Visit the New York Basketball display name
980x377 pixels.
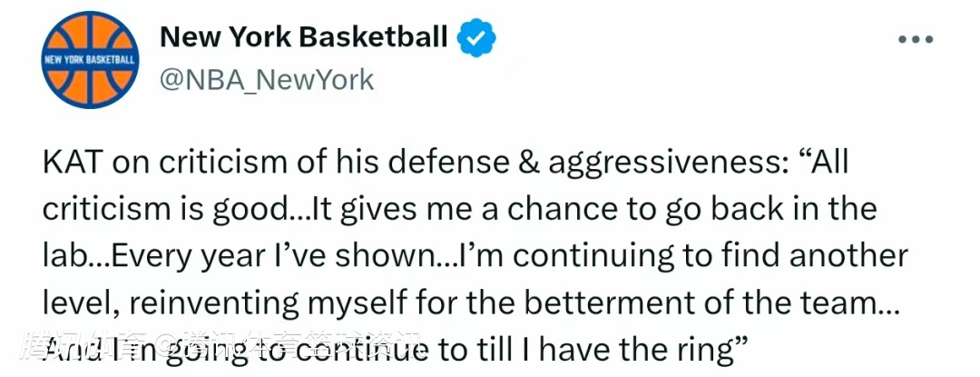click(304, 37)
